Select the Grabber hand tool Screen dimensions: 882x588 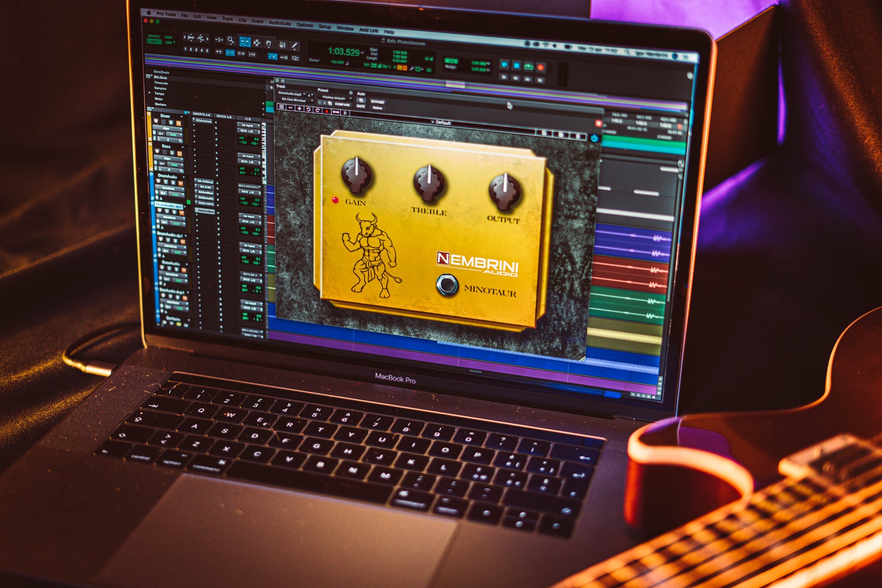tap(269, 44)
